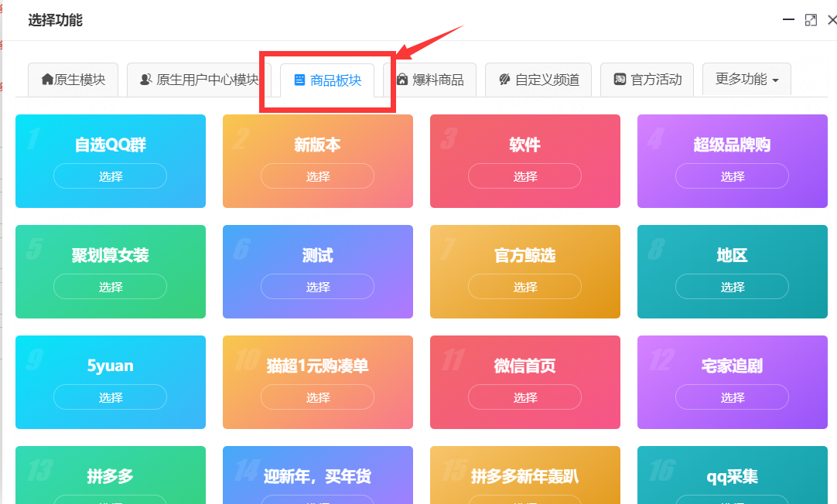The image size is (837, 504).
Task: Click home icon on 原生模块 tab
Action: coord(47,80)
